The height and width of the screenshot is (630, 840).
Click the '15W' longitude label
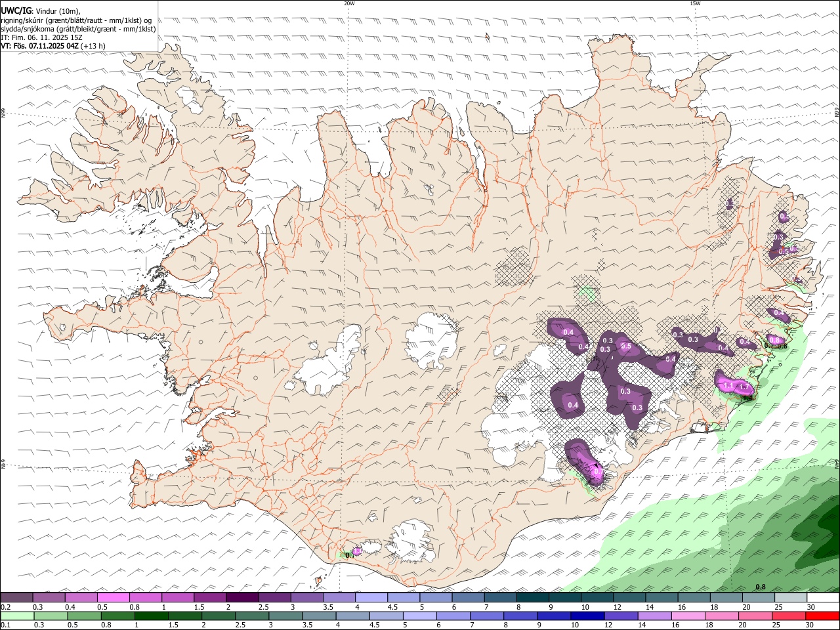(x=695, y=3)
